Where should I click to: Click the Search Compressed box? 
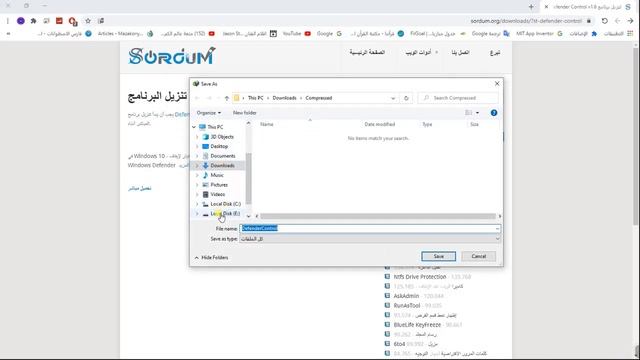458,98
